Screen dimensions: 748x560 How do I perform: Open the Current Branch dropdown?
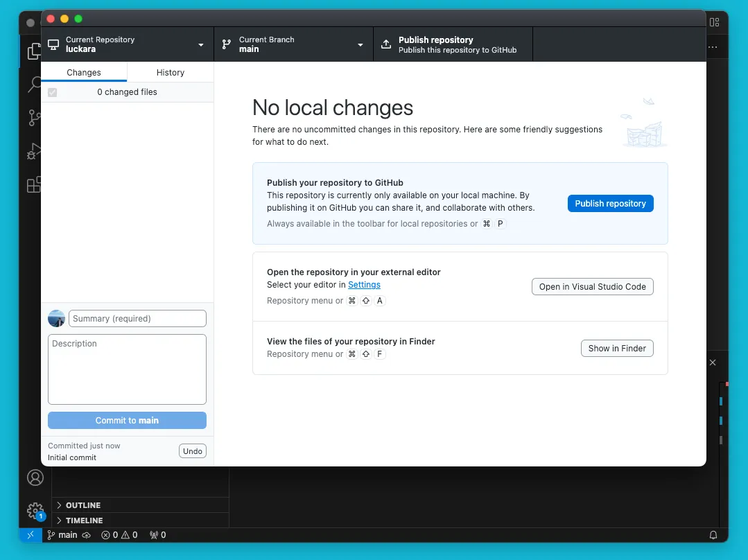pyautogui.click(x=293, y=44)
